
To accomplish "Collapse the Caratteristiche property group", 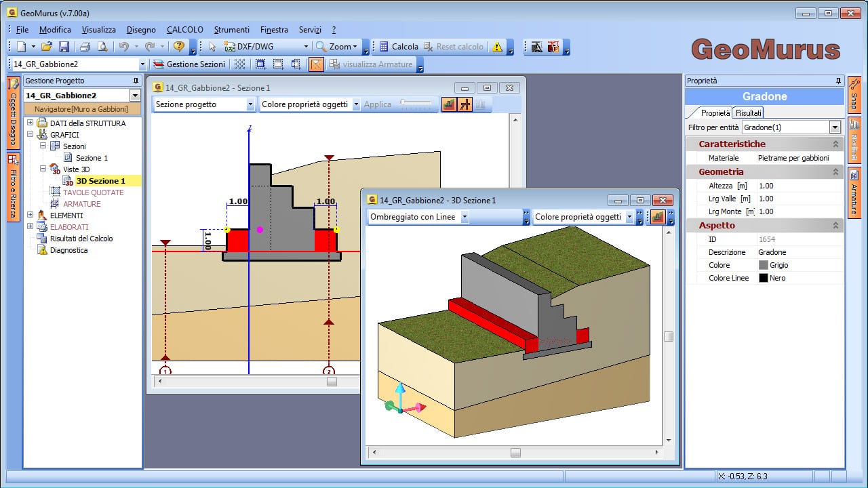I will [835, 144].
